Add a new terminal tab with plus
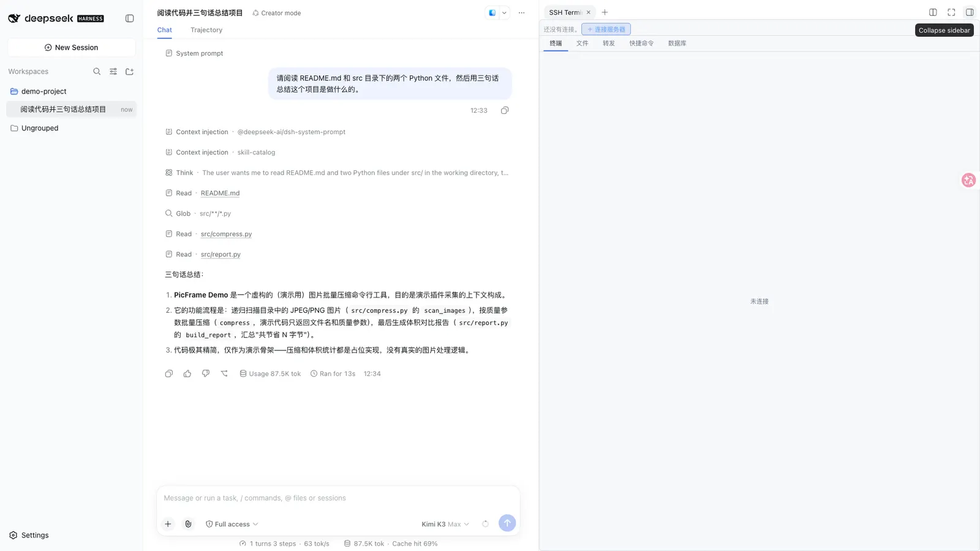Image resolution: width=980 pixels, height=551 pixels. pyautogui.click(x=605, y=12)
